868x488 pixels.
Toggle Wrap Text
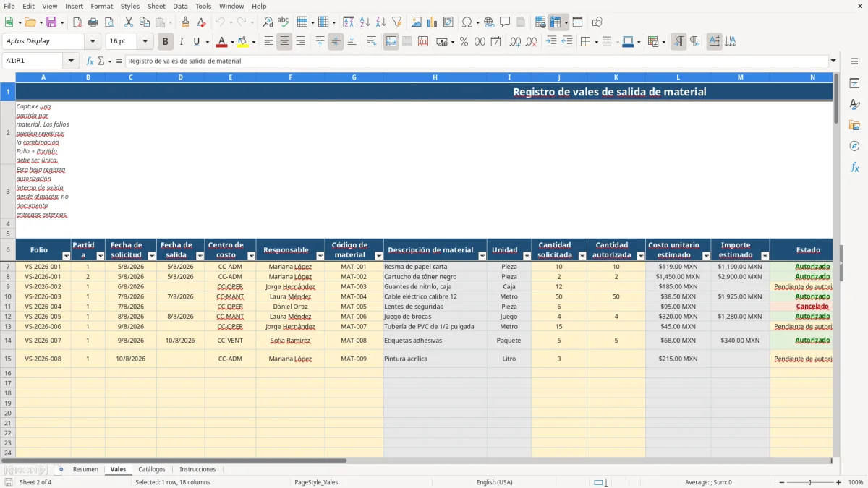pos(372,41)
